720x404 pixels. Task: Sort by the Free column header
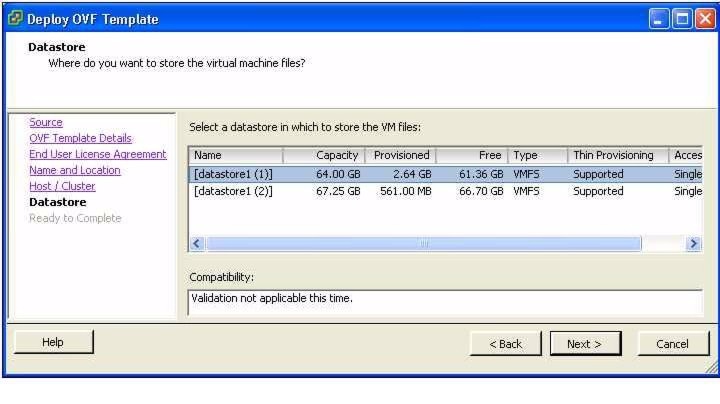tap(472, 155)
